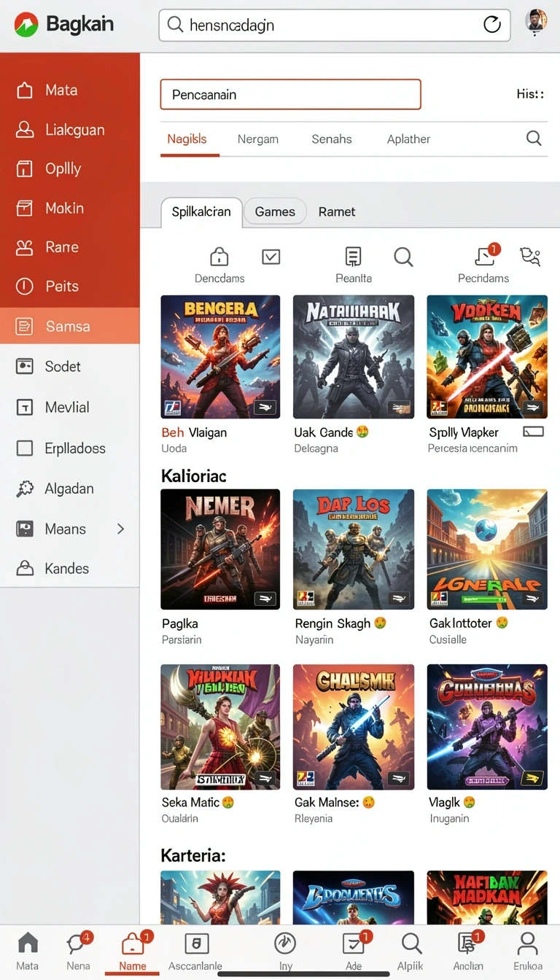
Task: Click the search icon beside Aplather
Action: pos(534,138)
